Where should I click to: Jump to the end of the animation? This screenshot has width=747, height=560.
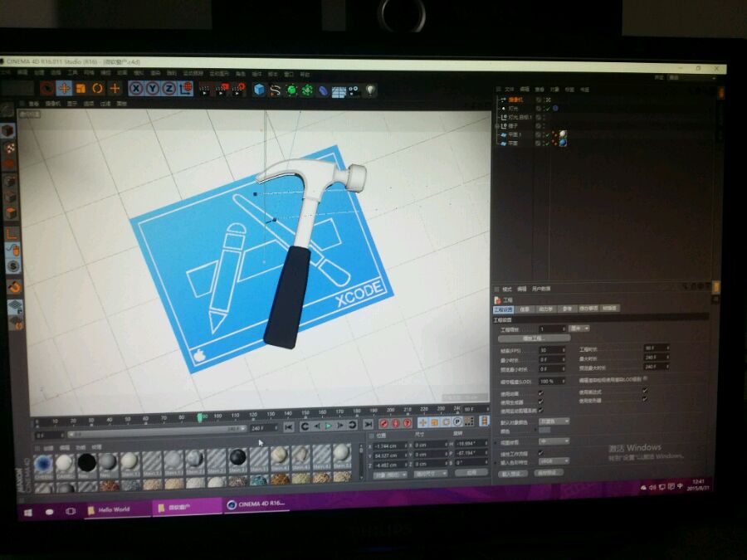(368, 424)
